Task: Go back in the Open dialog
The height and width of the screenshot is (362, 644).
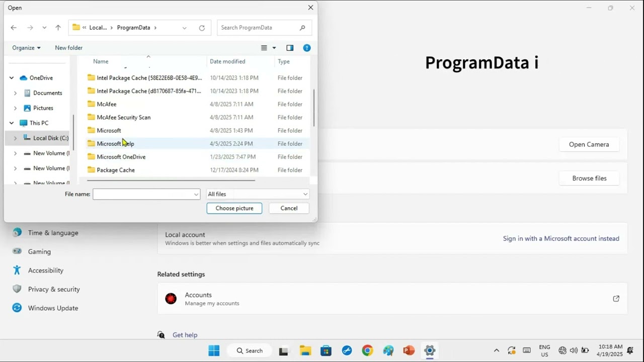Action: click(x=14, y=28)
